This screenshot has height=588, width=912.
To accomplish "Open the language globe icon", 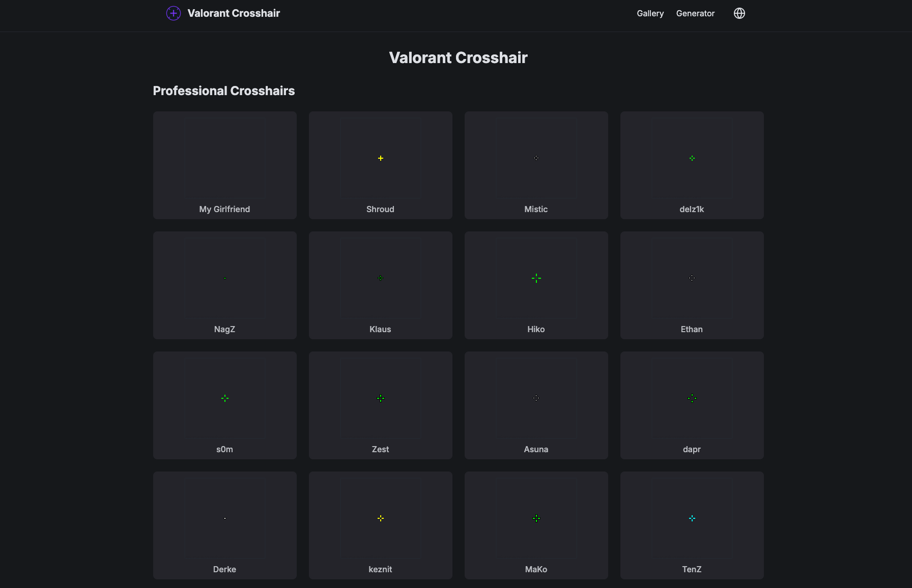I will tap(739, 13).
